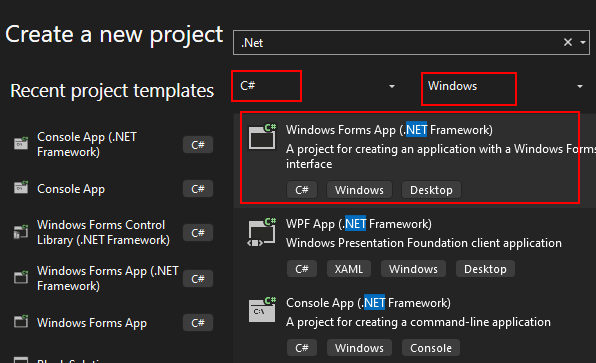Click C# badge beside recent Console App (.NET Framework)

(x=198, y=145)
